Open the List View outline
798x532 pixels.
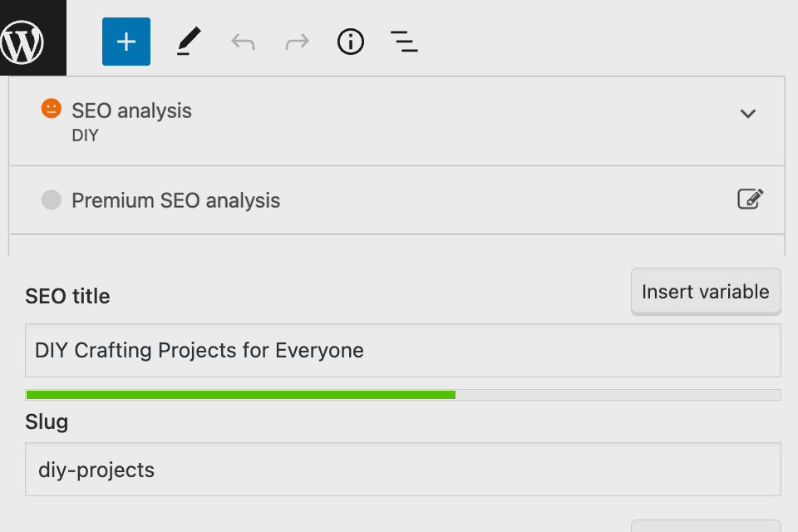404,42
